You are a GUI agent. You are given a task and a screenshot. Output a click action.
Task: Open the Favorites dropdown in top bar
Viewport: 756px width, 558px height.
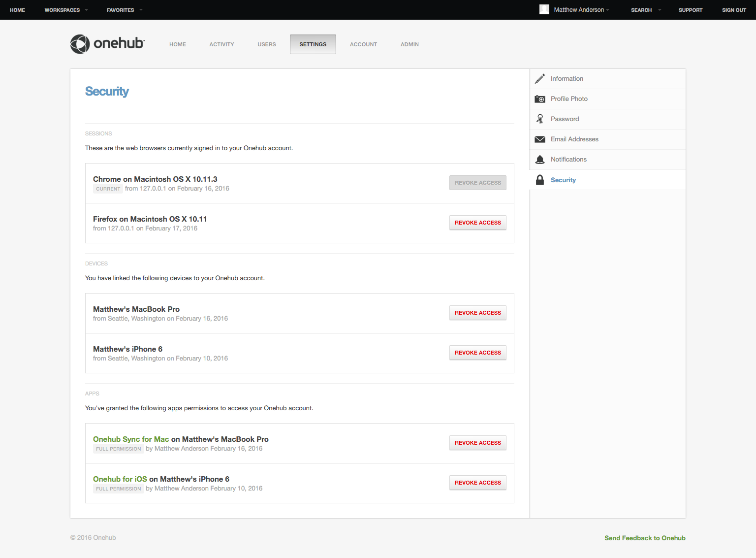click(125, 10)
